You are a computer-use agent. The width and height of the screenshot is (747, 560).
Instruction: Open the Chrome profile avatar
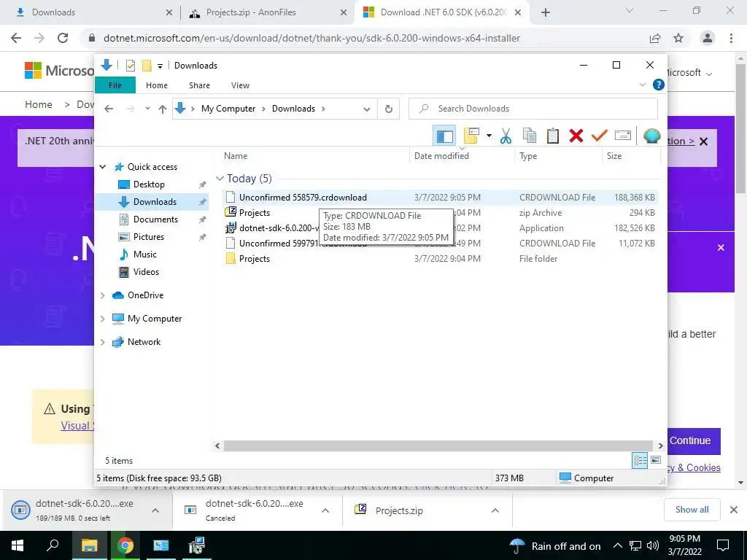point(708,38)
